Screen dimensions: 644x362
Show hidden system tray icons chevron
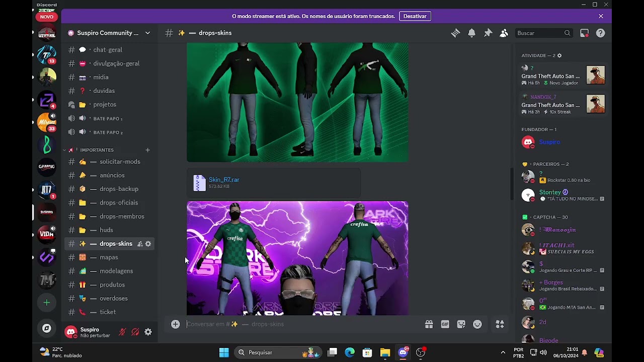(x=503, y=352)
